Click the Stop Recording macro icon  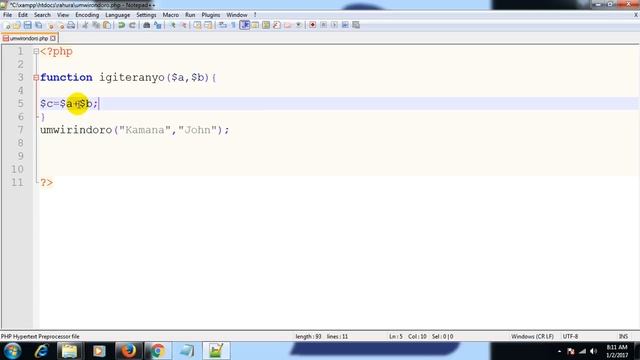coord(323,25)
